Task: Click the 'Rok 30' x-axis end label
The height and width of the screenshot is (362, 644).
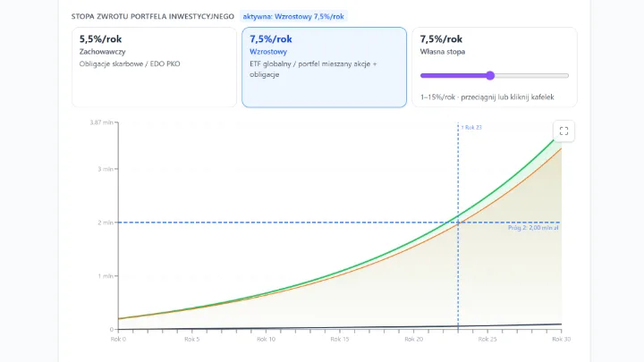Action: (561, 339)
